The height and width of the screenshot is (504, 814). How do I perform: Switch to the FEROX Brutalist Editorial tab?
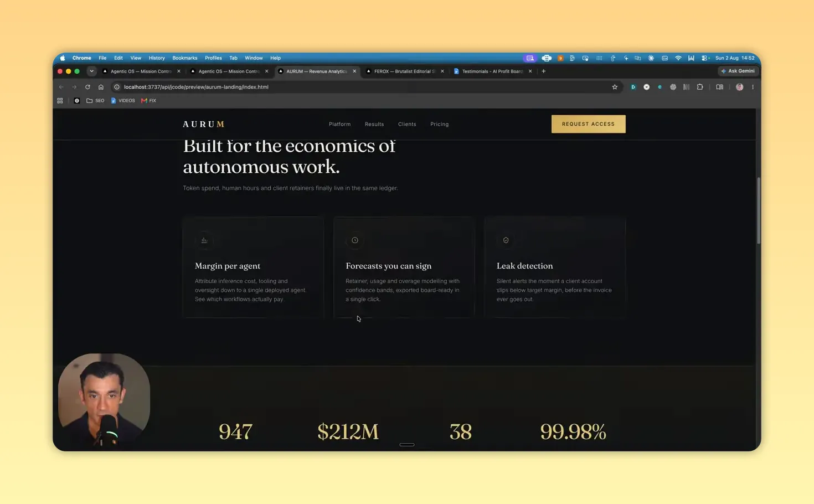coord(405,71)
